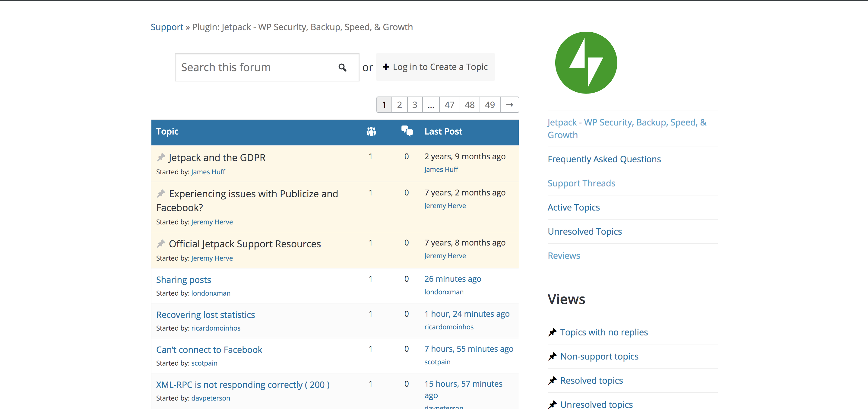Click the forum search input field
The height and width of the screenshot is (409, 868).
(x=266, y=68)
